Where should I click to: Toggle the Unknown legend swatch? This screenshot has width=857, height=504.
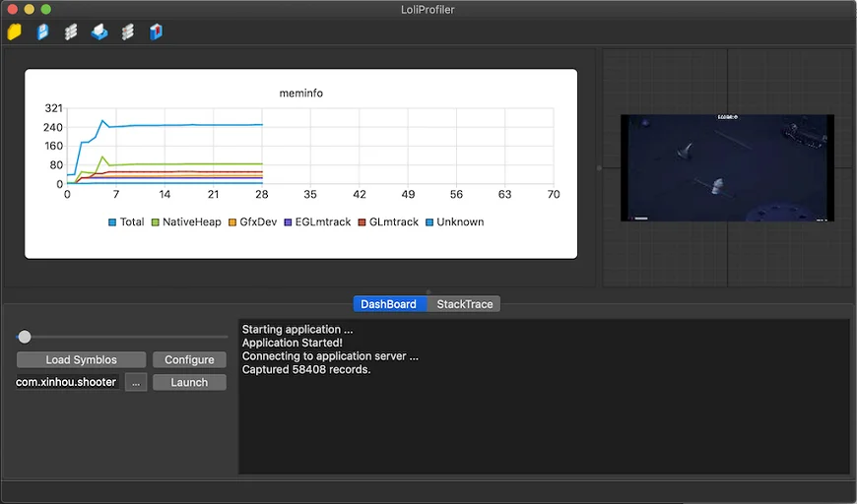[x=429, y=222]
